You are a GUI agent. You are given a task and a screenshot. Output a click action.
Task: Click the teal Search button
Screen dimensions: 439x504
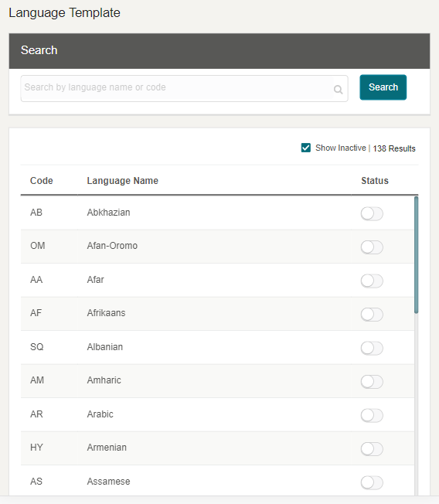(x=383, y=87)
